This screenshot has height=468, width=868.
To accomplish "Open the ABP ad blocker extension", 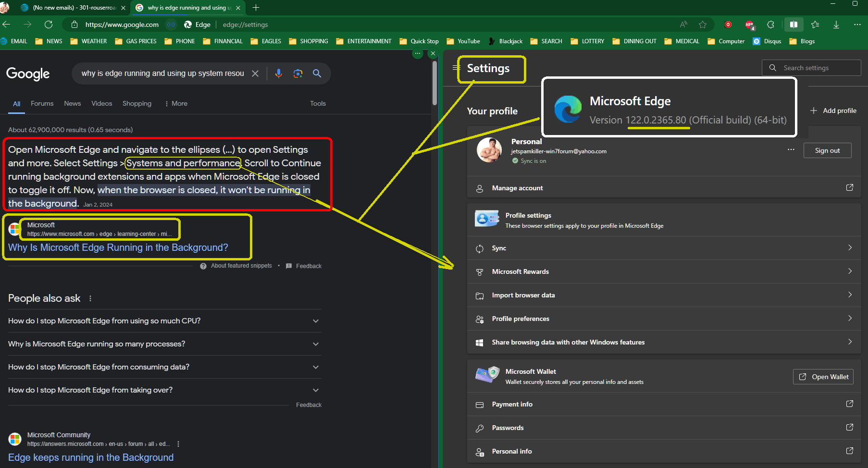I will 750,25.
